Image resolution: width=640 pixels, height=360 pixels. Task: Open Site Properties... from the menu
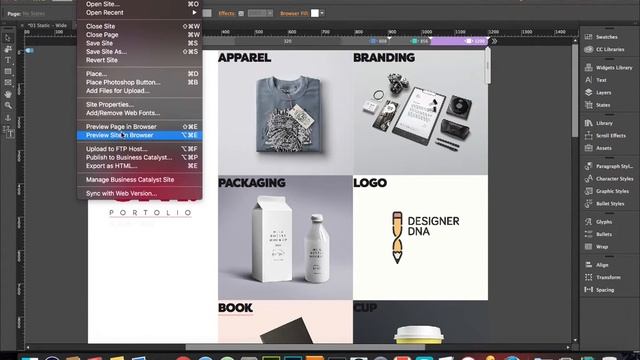(x=140, y=104)
